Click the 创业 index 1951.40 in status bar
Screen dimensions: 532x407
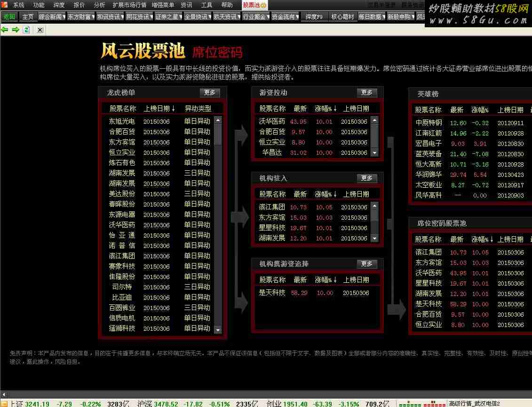[295, 404]
